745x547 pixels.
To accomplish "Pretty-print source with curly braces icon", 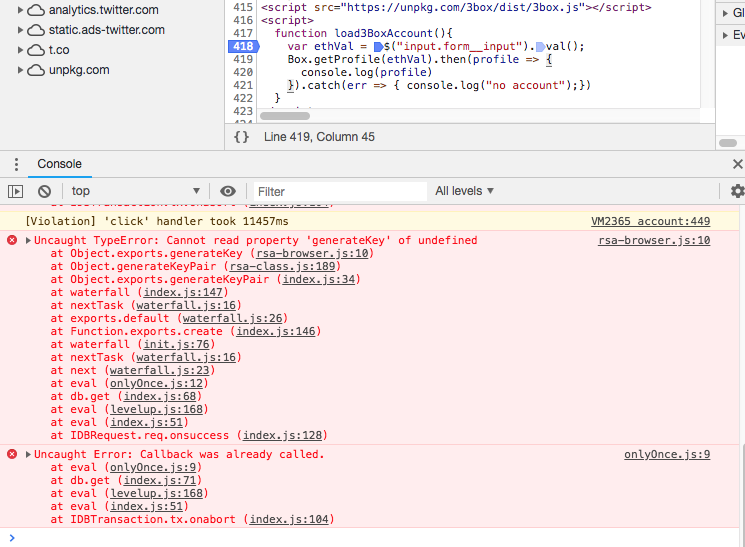I will pyautogui.click(x=241, y=137).
